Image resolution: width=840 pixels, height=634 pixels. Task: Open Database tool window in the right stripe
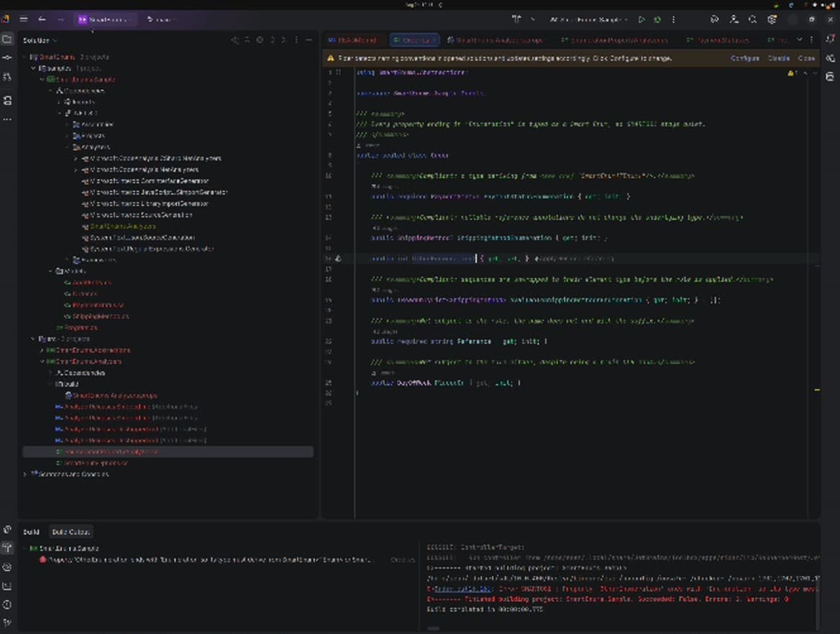point(831,77)
